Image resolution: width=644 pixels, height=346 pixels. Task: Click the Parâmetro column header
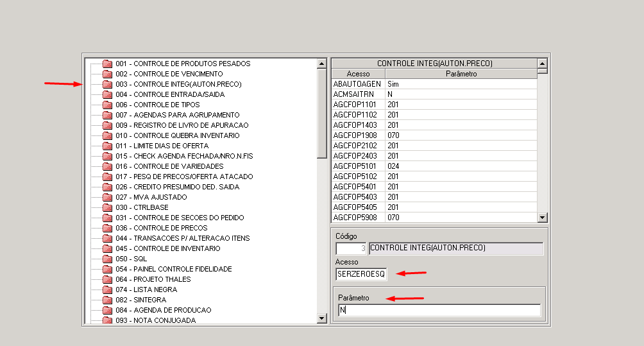click(461, 74)
